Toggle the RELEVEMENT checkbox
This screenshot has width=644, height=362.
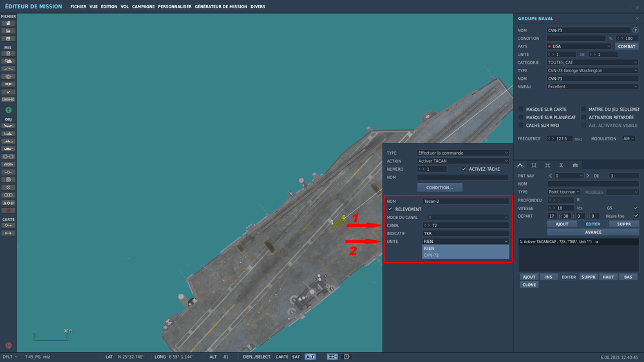coord(390,209)
